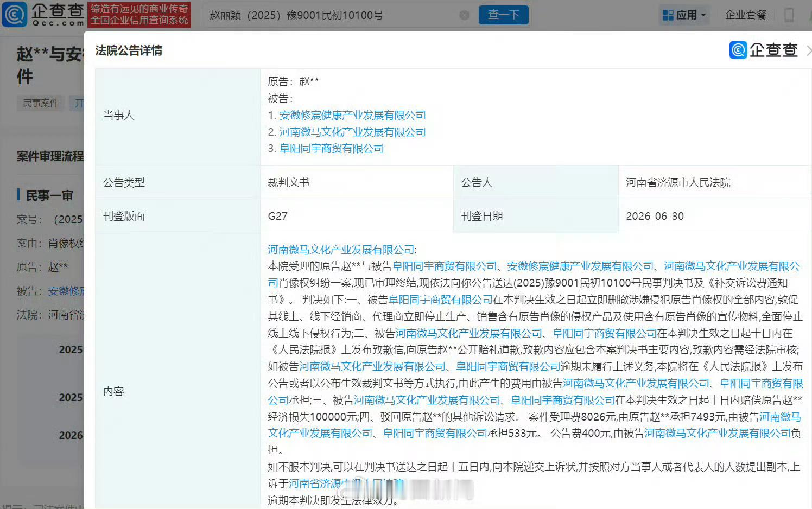This screenshot has width=812, height=509.
Task: Click the 安徽修 defendant link in the background page
Action: (66, 291)
